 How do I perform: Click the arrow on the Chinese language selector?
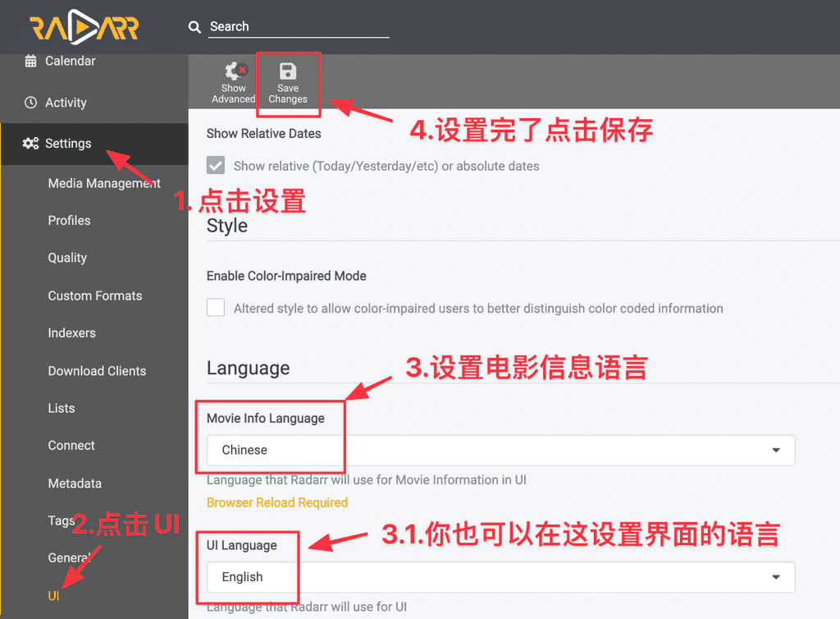[x=776, y=450]
